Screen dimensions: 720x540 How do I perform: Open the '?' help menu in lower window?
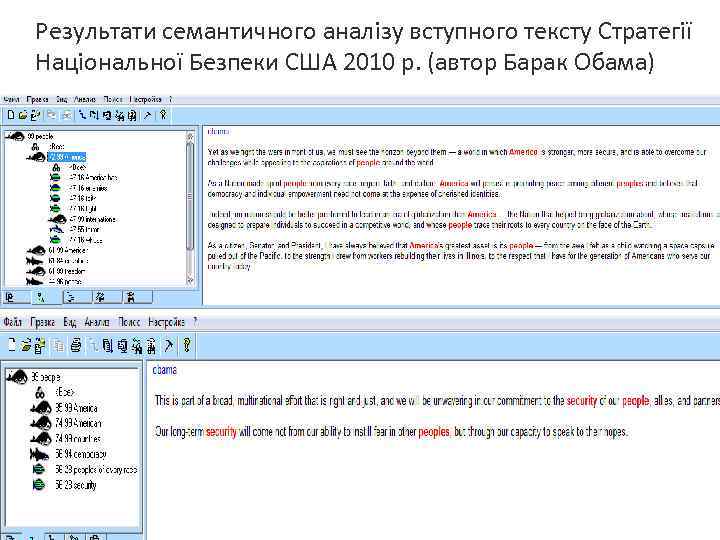195,322
